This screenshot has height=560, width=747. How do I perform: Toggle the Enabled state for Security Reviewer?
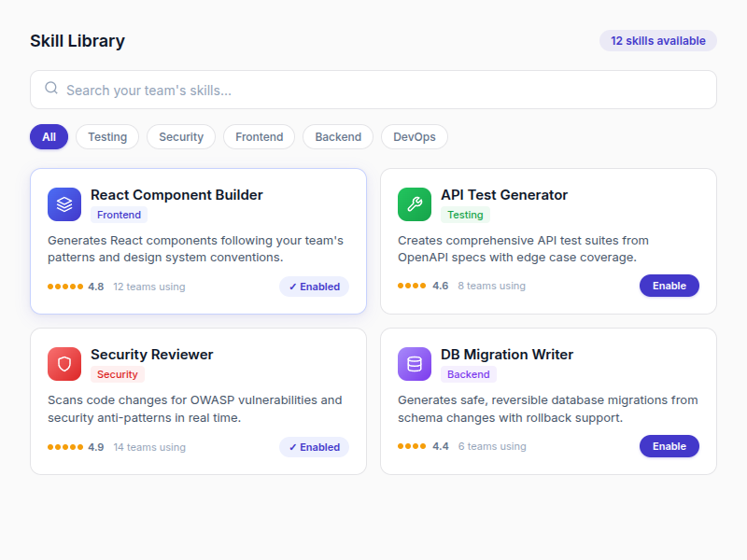(314, 447)
